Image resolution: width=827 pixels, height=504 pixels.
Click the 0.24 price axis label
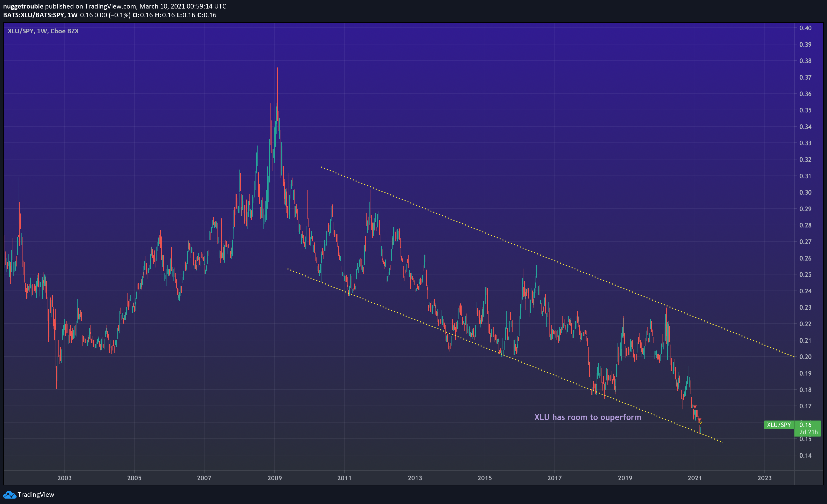pos(805,291)
